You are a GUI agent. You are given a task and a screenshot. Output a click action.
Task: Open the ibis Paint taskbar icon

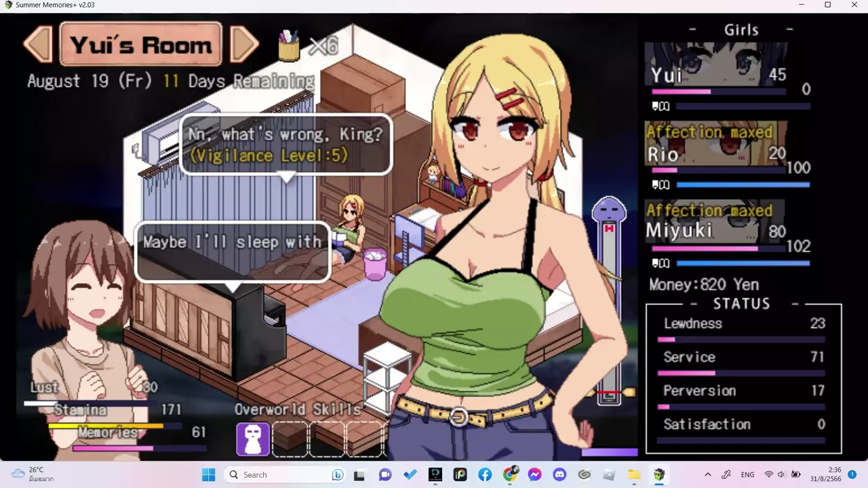(460, 474)
